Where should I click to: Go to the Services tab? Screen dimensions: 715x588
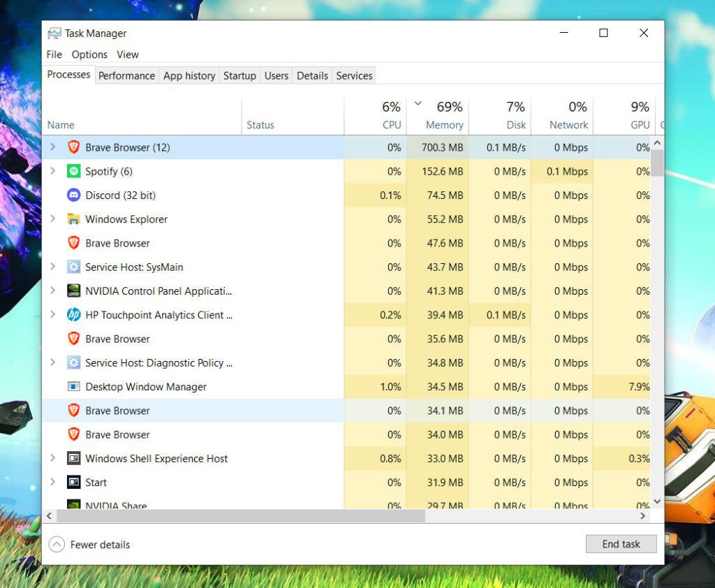point(354,75)
